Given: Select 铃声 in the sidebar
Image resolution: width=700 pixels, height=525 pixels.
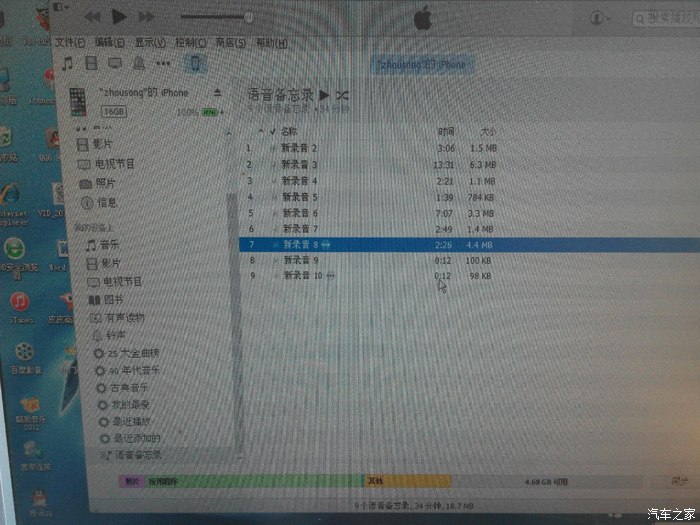Looking at the screenshot, I should click(109, 335).
